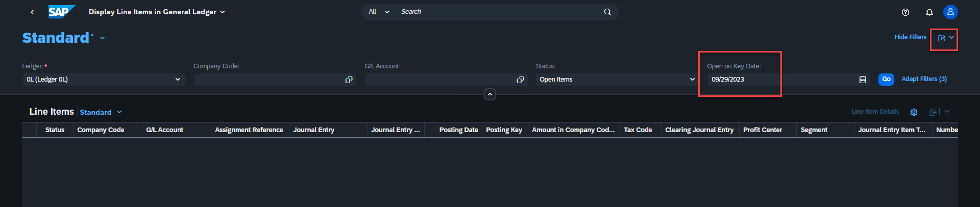Click the SAP logo
Image resolution: width=980 pixels, height=207 pixels.
pyautogui.click(x=62, y=12)
